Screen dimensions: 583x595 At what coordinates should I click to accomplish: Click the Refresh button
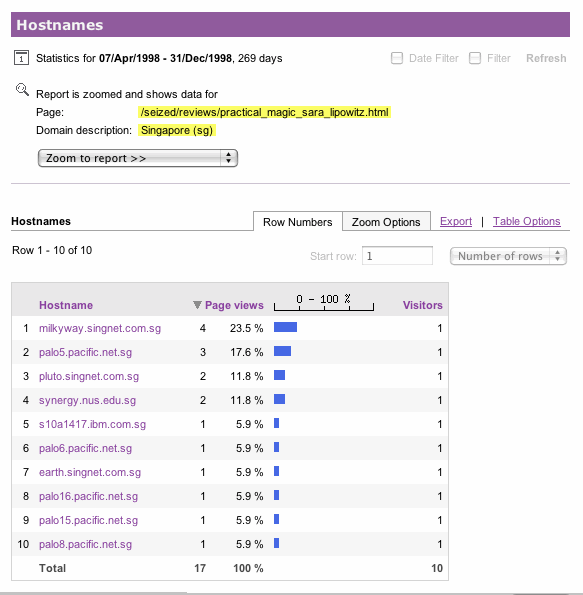click(x=546, y=58)
